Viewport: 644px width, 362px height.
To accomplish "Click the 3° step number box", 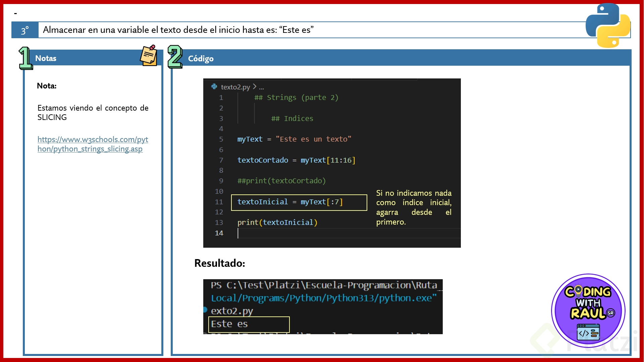I will point(25,30).
